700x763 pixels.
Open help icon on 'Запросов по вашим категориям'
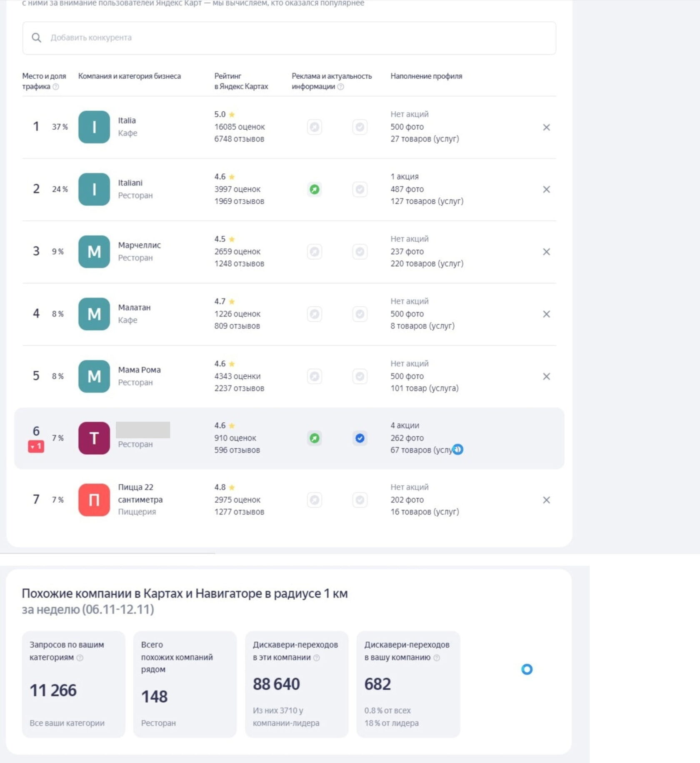tap(80, 658)
